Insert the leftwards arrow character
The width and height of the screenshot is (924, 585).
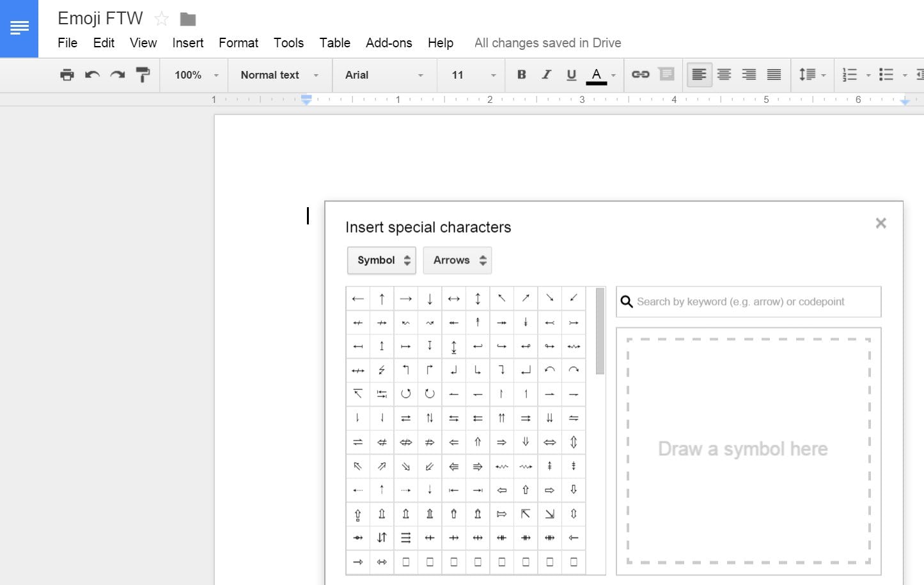(x=358, y=299)
